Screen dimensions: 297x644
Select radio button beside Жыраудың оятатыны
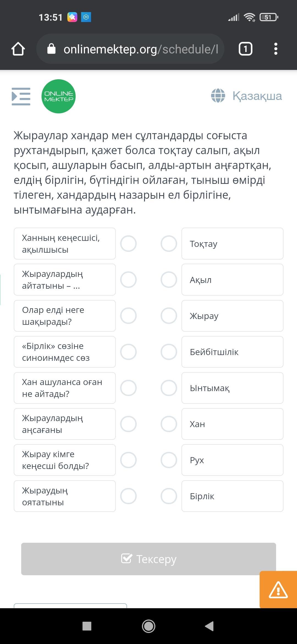128,496
